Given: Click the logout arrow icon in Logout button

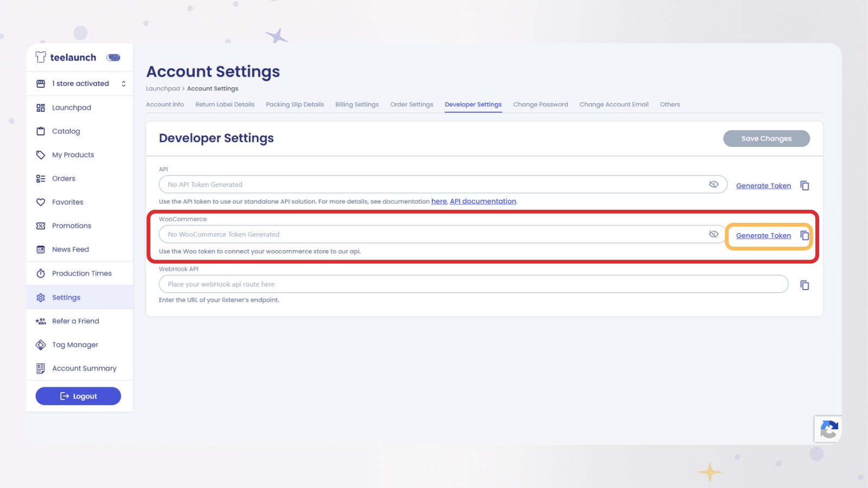Looking at the screenshot, I should pyautogui.click(x=65, y=396).
